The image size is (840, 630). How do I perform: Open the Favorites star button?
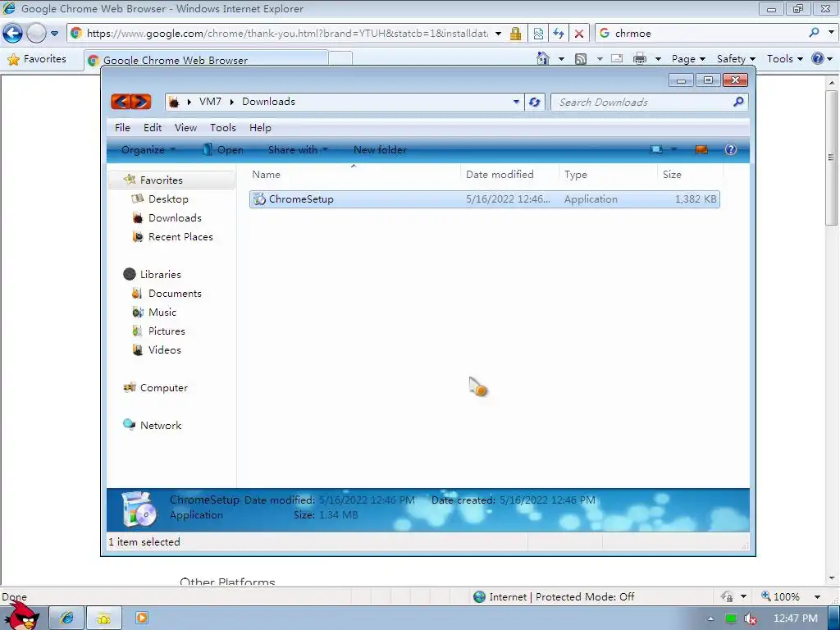coord(37,59)
